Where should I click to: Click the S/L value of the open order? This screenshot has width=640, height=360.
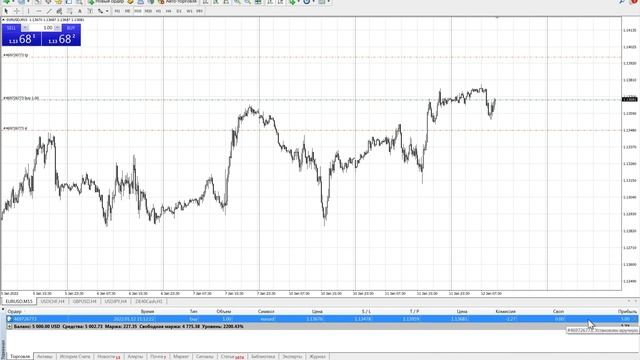[x=363, y=319]
